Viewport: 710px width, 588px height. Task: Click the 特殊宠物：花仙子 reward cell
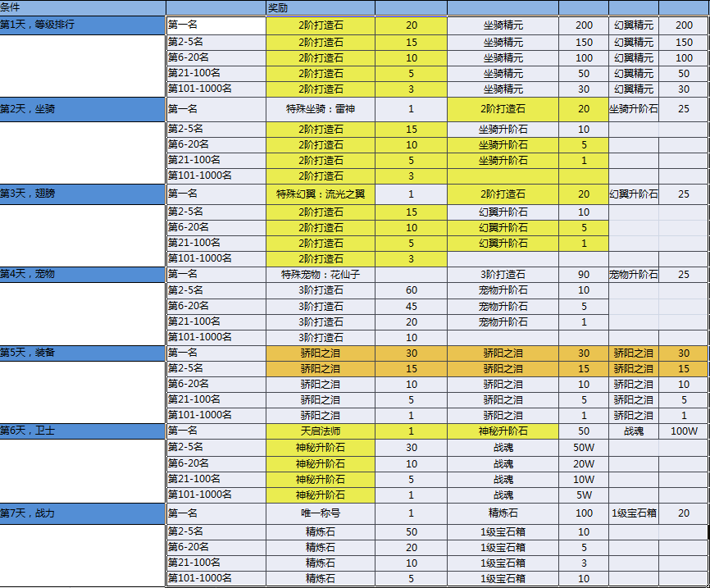(320, 275)
